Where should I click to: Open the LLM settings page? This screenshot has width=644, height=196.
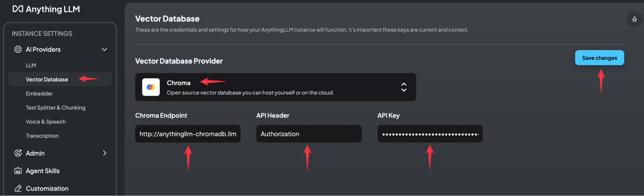(x=31, y=65)
